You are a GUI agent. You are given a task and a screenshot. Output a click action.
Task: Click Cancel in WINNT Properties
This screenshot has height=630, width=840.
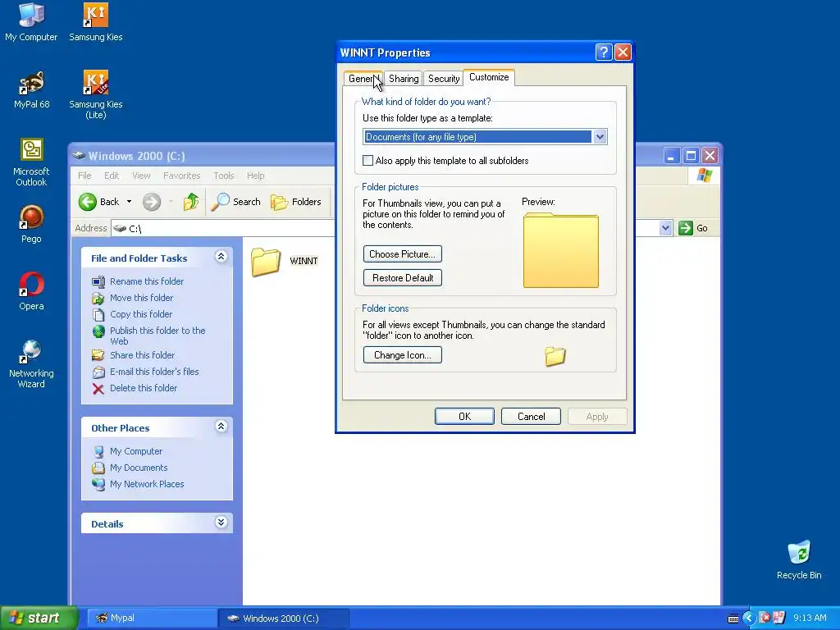coord(531,417)
